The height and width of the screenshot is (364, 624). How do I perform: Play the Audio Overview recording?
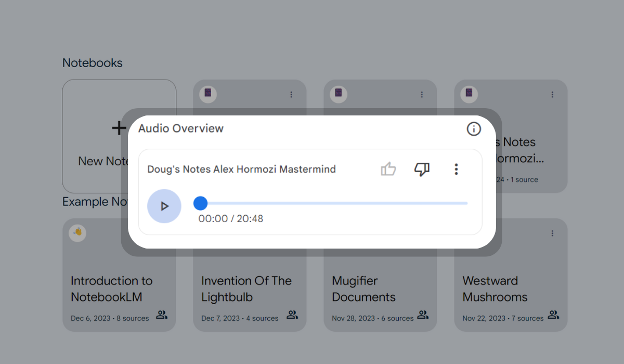pyautogui.click(x=164, y=206)
